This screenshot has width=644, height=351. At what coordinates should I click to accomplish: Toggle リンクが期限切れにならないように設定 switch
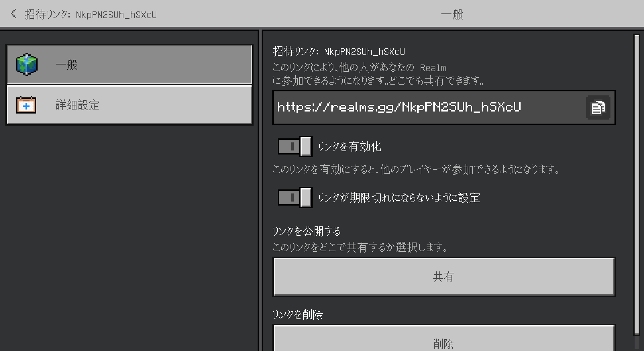295,198
